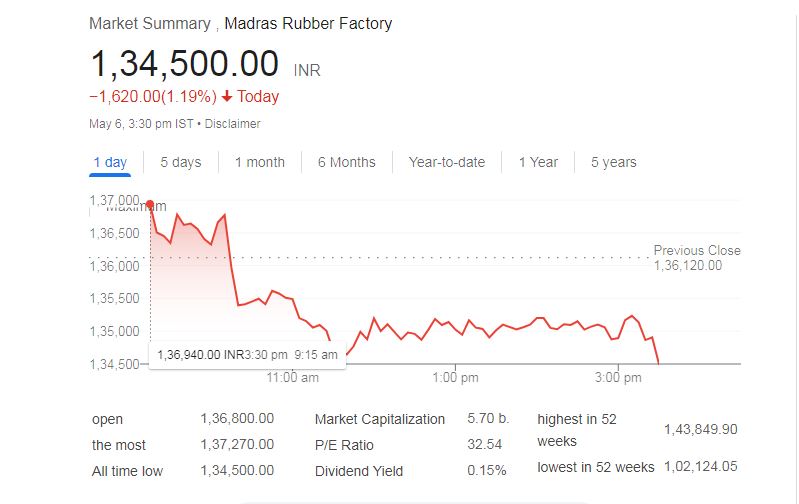This screenshot has width=799, height=504.
Task: Click the P/E Ratio label
Action: coord(344,445)
